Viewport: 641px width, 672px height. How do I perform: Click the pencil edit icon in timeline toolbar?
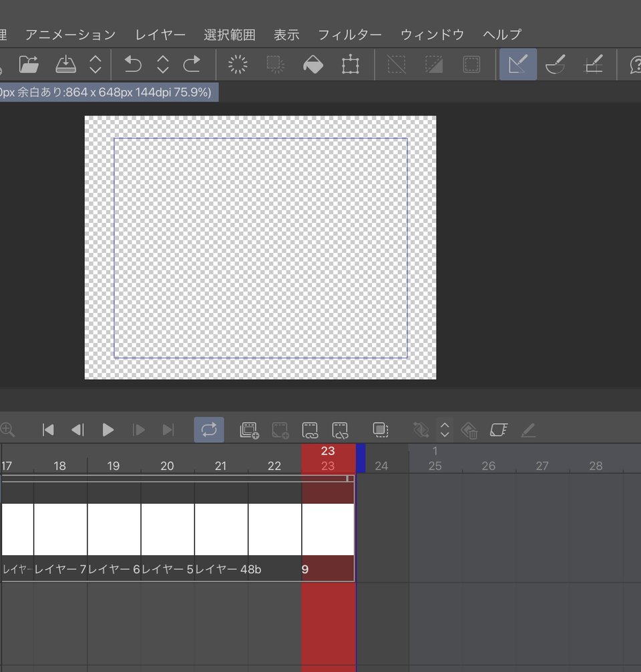click(x=528, y=430)
